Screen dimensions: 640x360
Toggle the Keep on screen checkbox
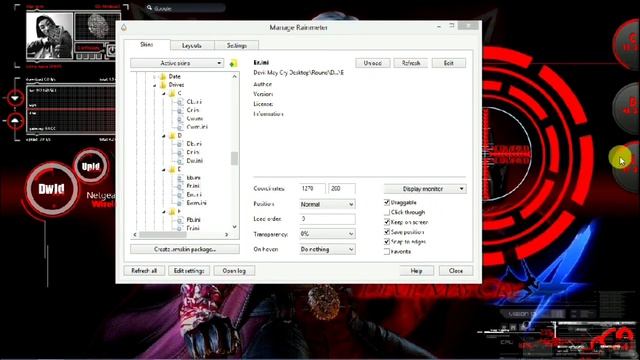pos(387,222)
